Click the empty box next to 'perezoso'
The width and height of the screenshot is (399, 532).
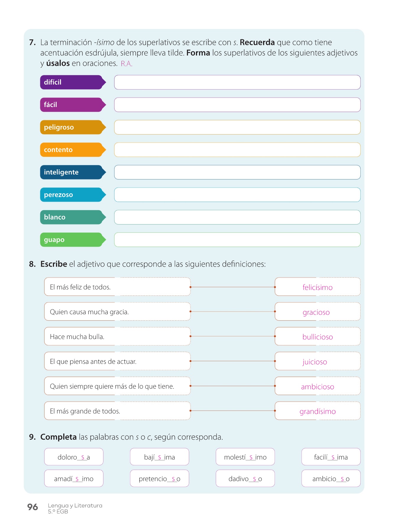click(x=237, y=195)
